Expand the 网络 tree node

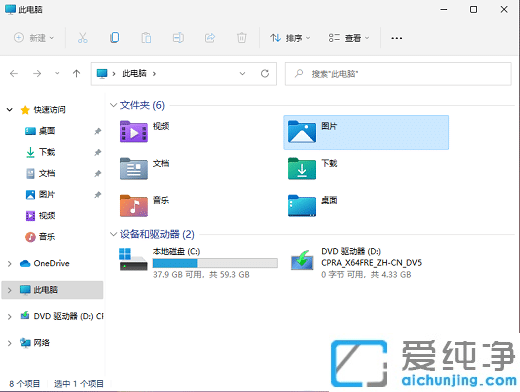click(x=10, y=343)
